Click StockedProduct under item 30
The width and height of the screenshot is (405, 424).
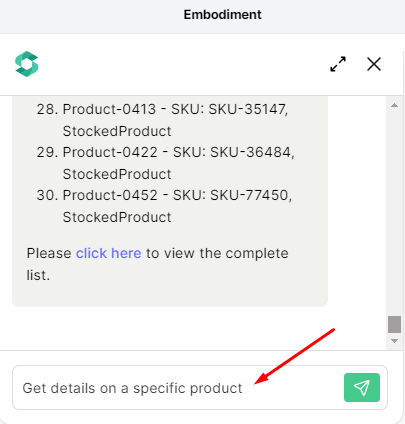click(x=117, y=217)
